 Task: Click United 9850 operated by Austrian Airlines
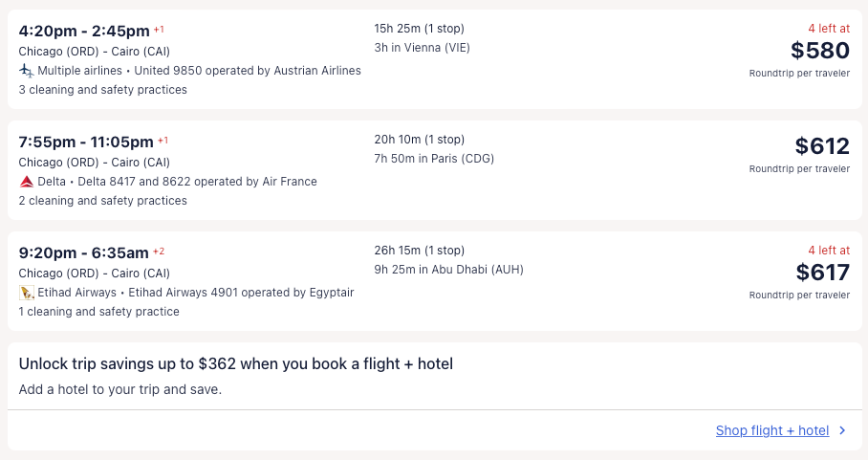pos(248,71)
